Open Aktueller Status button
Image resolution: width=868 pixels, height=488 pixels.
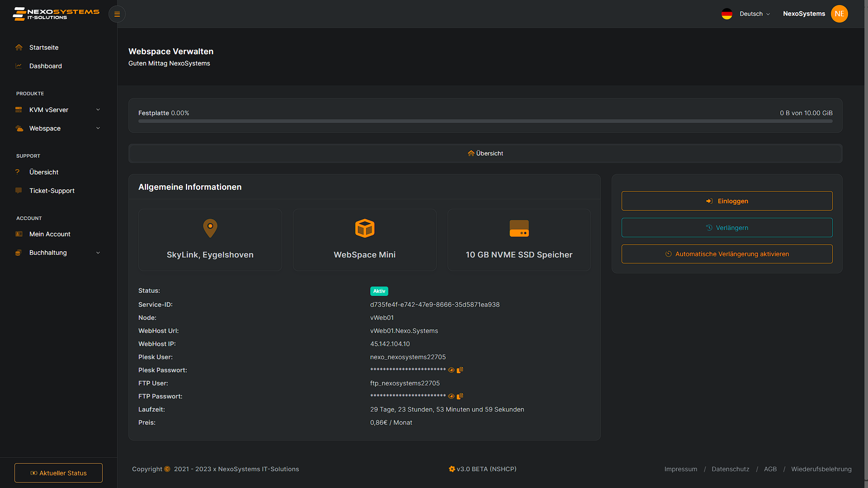pyautogui.click(x=58, y=473)
